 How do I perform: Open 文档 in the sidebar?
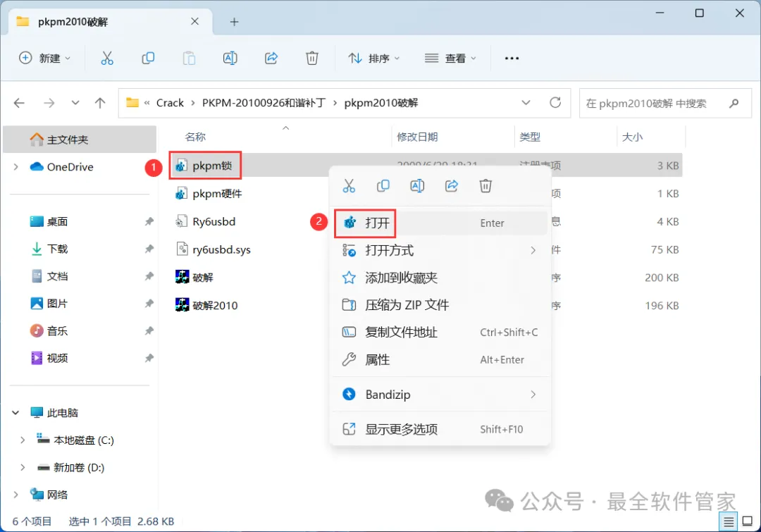tap(57, 276)
